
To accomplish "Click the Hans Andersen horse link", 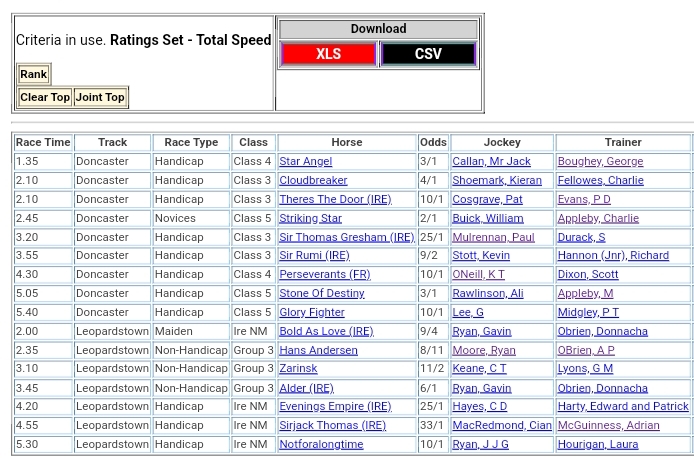I will coord(318,351).
